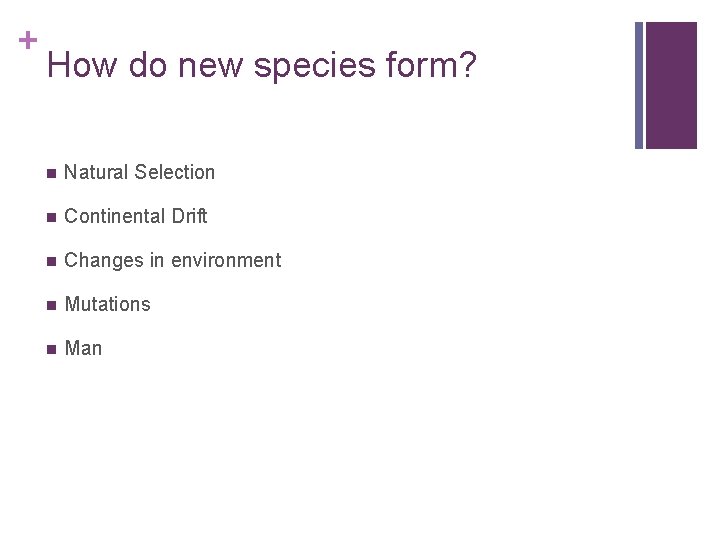Place cursor on the word "Drift"
This screenshot has width=720, height=540.
click(x=188, y=216)
